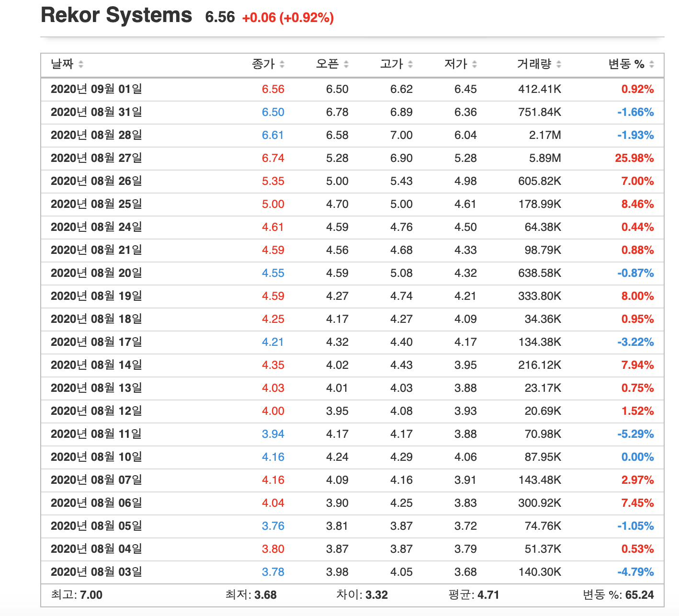Select the 2020년 08월 04일 date cell

click(x=96, y=549)
